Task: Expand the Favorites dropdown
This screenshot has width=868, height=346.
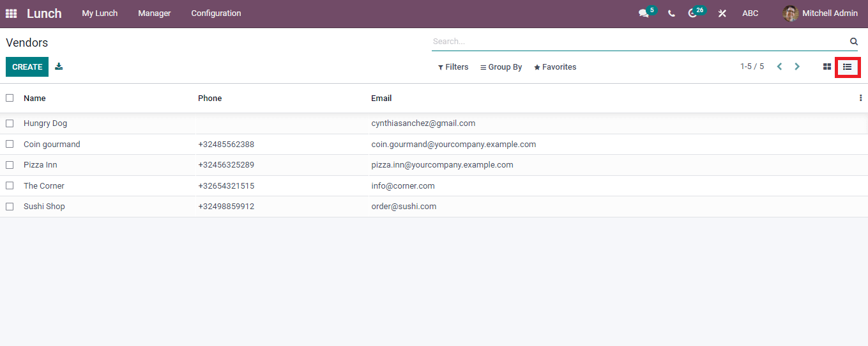Action: point(555,67)
